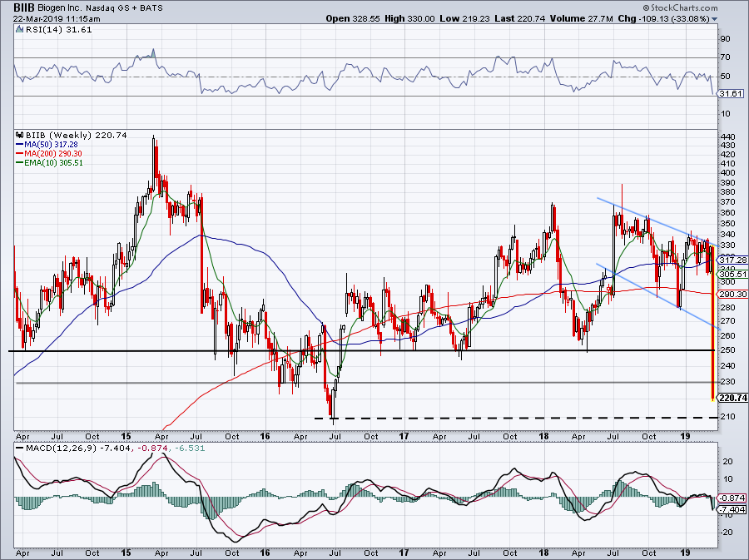Click the boxed 290.30 price axis tag

(x=732, y=294)
